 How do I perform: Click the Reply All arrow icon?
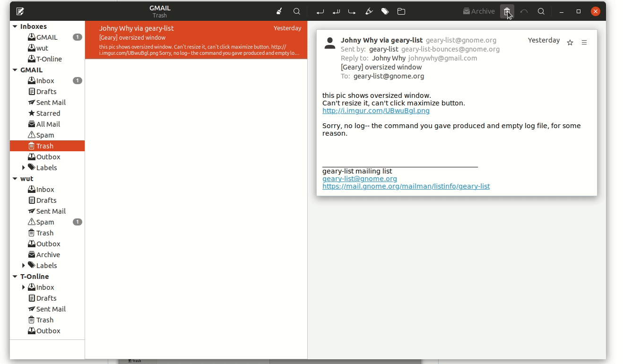click(336, 12)
